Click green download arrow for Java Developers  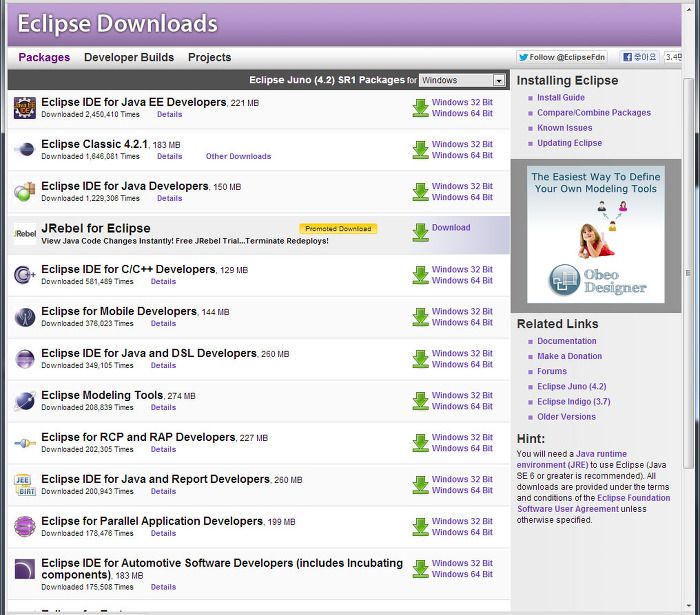tap(421, 192)
